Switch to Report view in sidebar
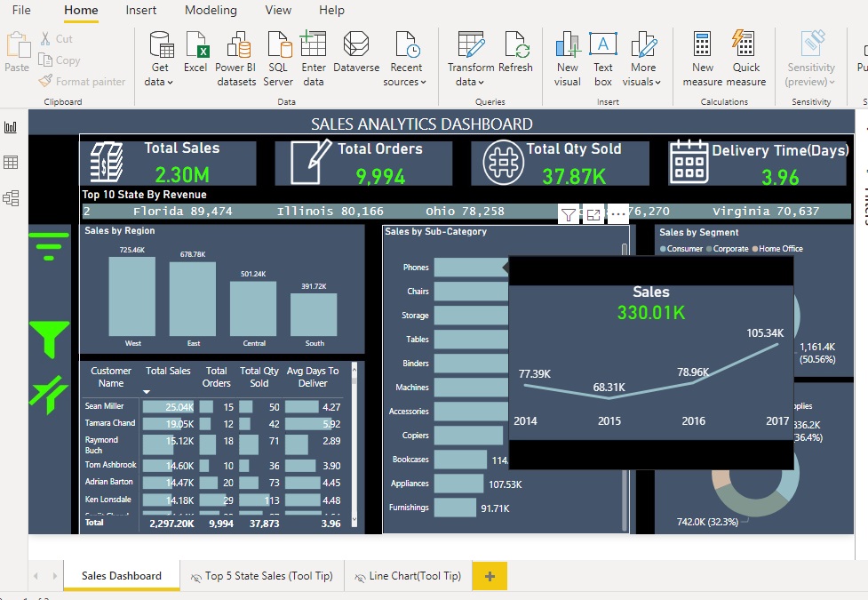Image resolution: width=868 pixels, height=600 pixels. (x=11, y=127)
